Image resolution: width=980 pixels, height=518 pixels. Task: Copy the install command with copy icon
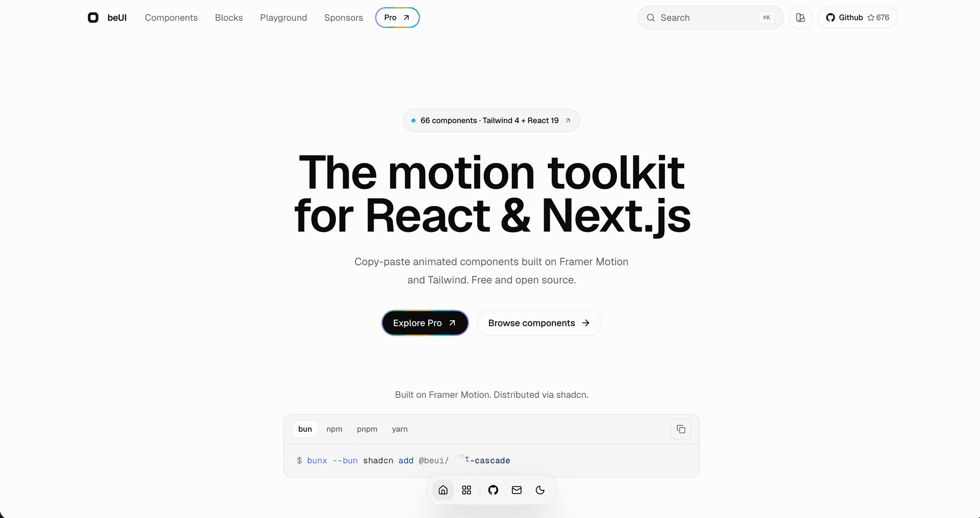[681, 429]
